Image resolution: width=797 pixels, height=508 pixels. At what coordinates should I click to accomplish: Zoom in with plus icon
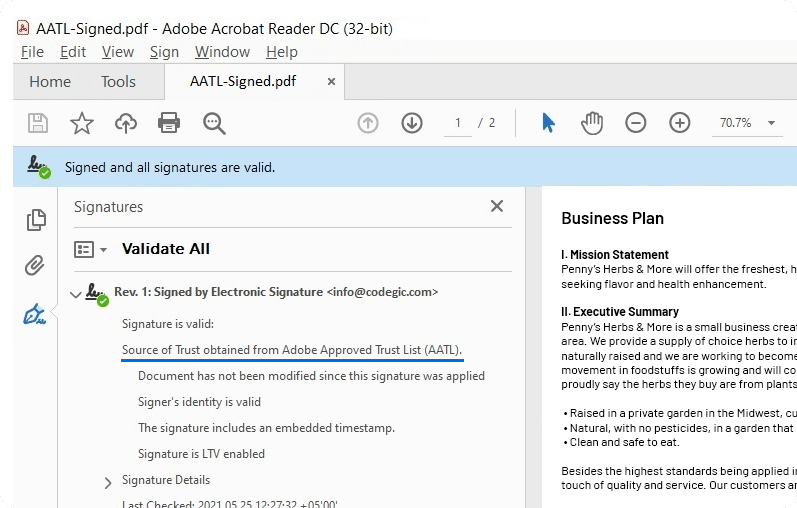pyautogui.click(x=680, y=123)
